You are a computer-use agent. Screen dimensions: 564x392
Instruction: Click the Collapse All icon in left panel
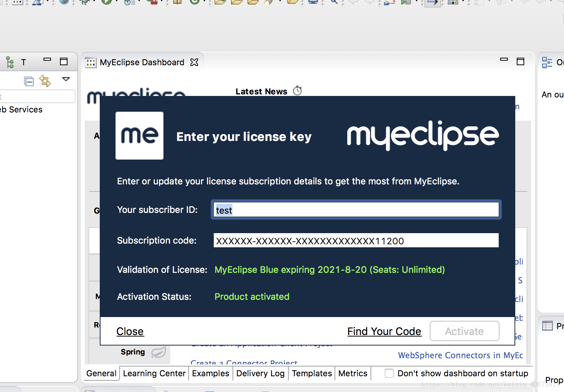click(x=29, y=81)
